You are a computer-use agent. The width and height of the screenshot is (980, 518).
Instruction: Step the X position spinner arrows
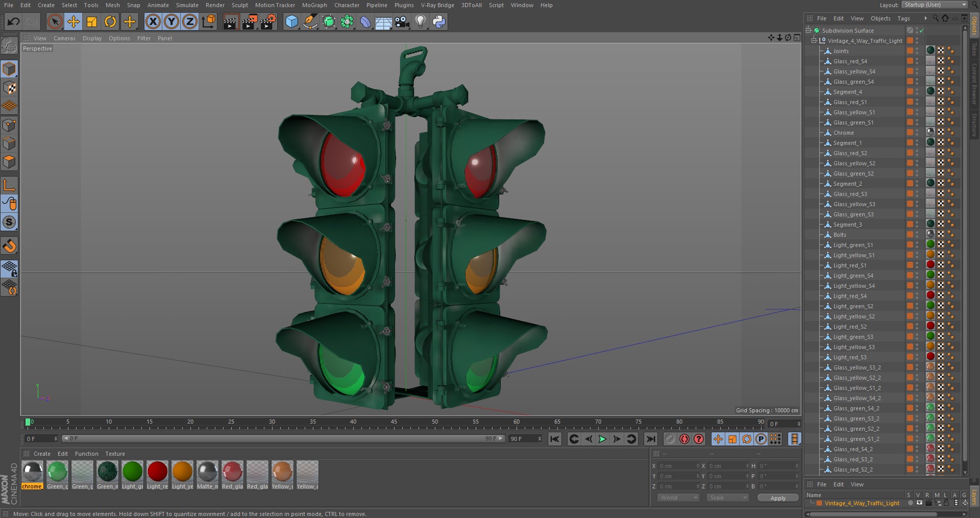pos(698,466)
